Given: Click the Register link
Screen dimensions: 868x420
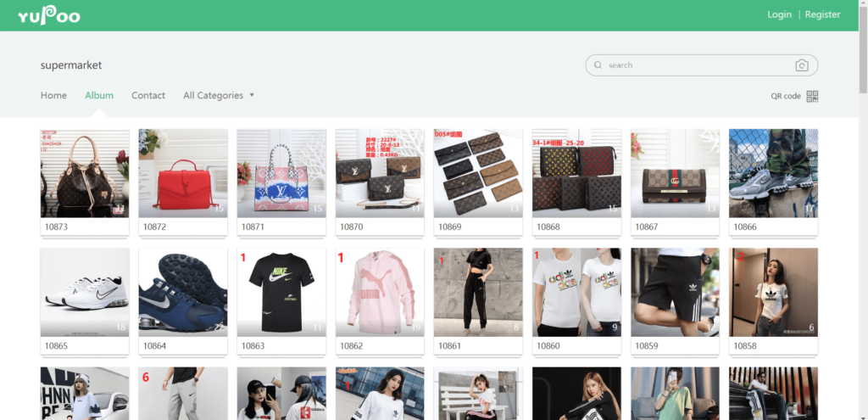Looking at the screenshot, I should pyautogui.click(x=822, y=15).
